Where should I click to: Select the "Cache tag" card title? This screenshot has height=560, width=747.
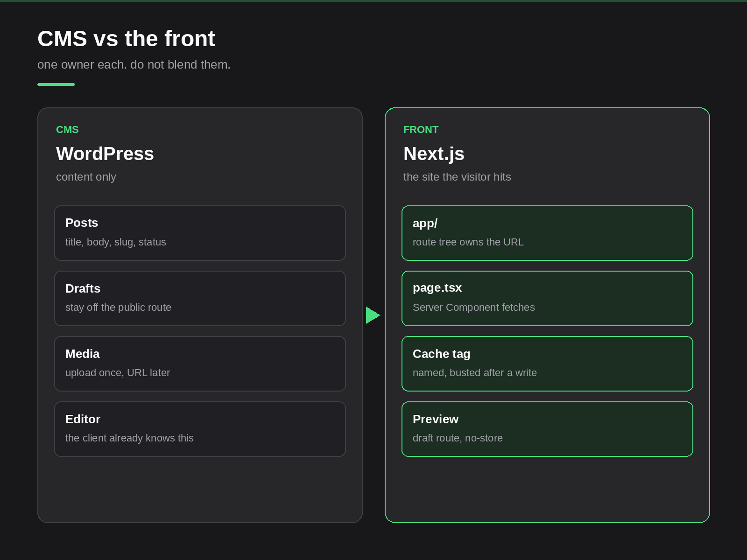pos(441,354)
